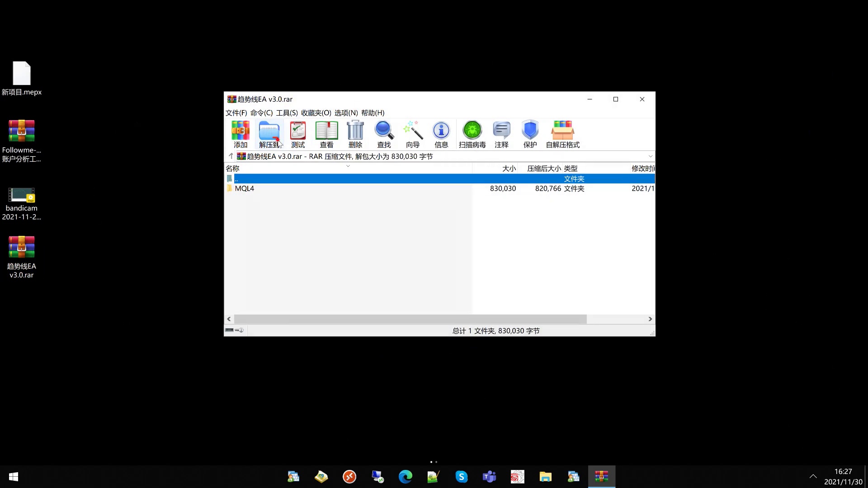
Task: Click the Find (查找) magnifier icon
Action: [x=384, y=134]
